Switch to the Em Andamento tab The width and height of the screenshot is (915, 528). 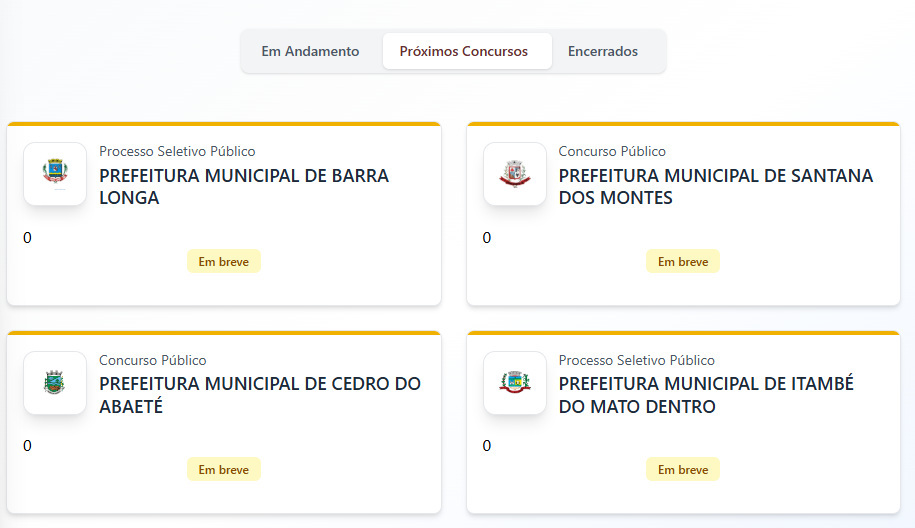point(310,51)
